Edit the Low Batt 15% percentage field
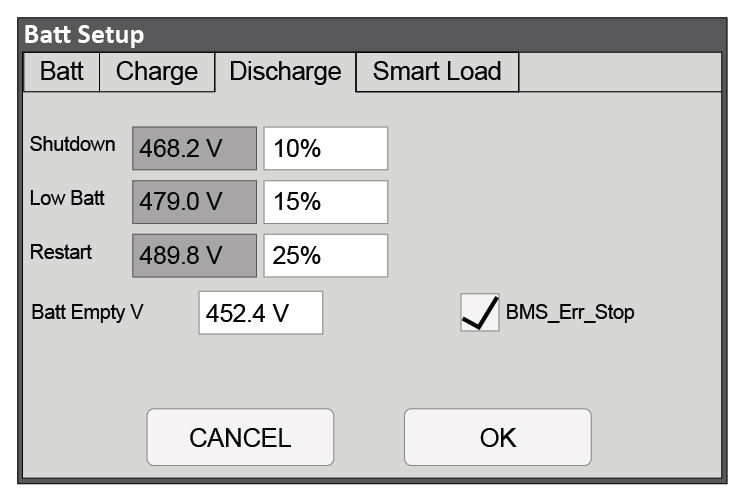 pyautogui.click(x=325, y=202)
